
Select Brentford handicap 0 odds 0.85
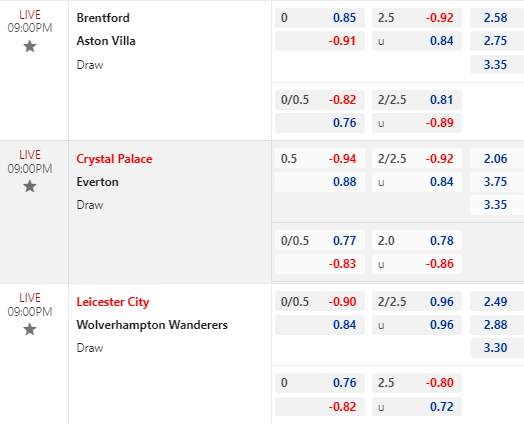[320, 18]
